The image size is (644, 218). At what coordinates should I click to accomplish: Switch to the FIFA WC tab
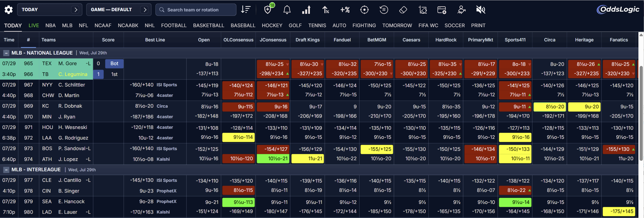[428, 25]
